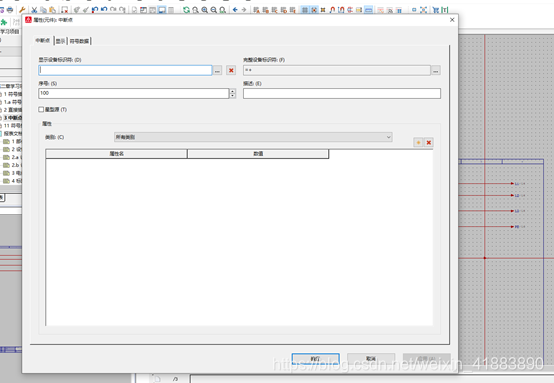Image resolution: width=554 pixels, height=383 pixels.
Task: Click the 应用 Apply button
Action: pyautogui.click(x=426, y=359)
